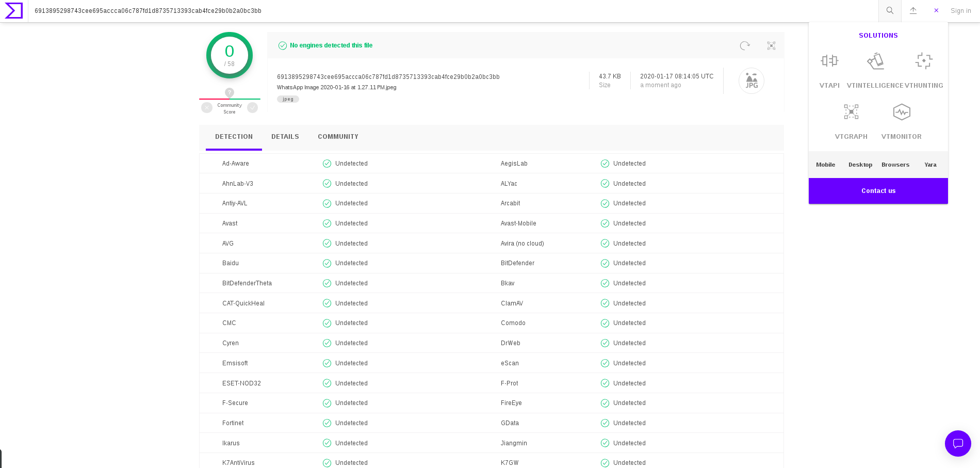Screen dimensions: 980x468
Task: Click the 'Avira (no cloud)' engine name
Action: click(x=522, y=244)
